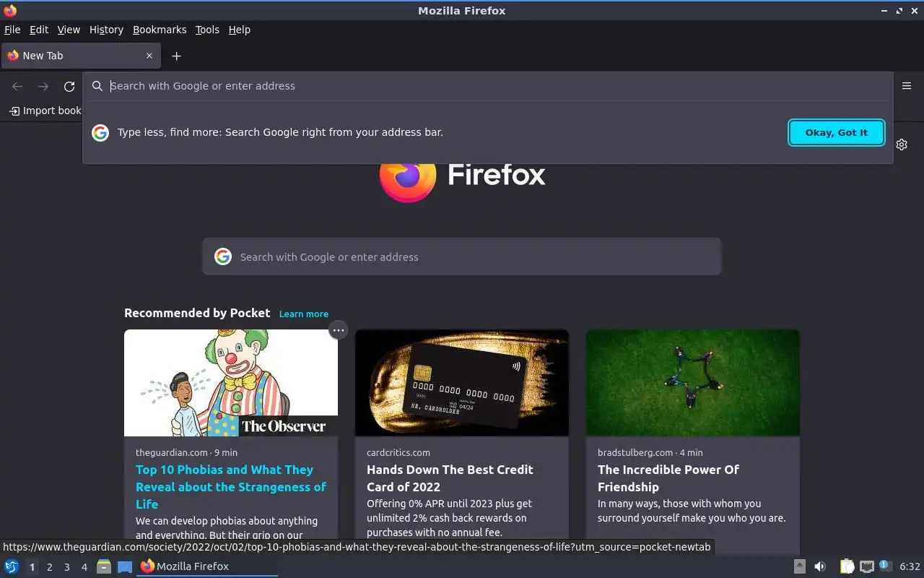Image resolution: width=924 pixels, height=578 pixels.
Task: Open the Edit menu
Action: tap(39, 30)
